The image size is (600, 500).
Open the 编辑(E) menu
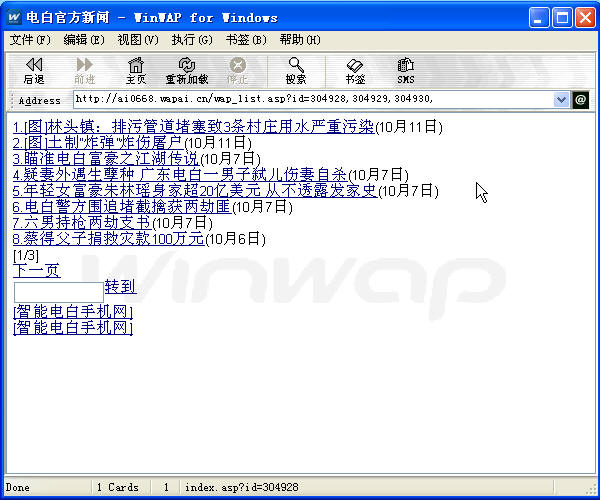[x=83, y=40]
